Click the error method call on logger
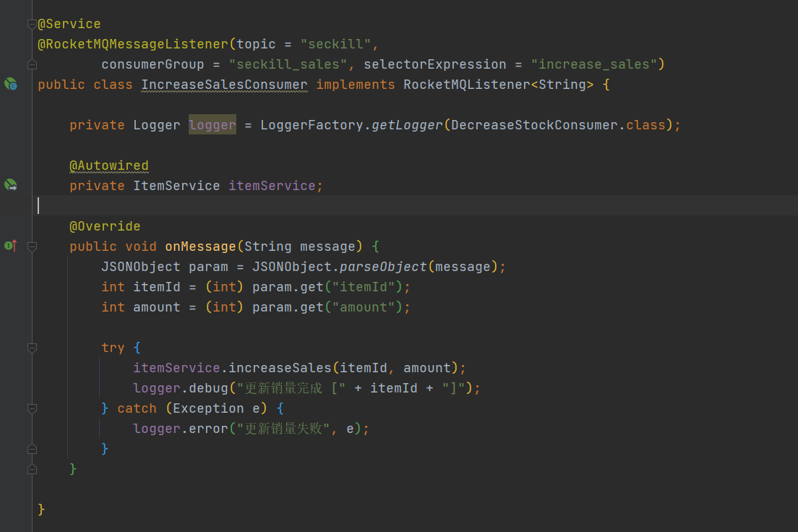The height and width of the screenshot is (532, 798). [209, 429]
